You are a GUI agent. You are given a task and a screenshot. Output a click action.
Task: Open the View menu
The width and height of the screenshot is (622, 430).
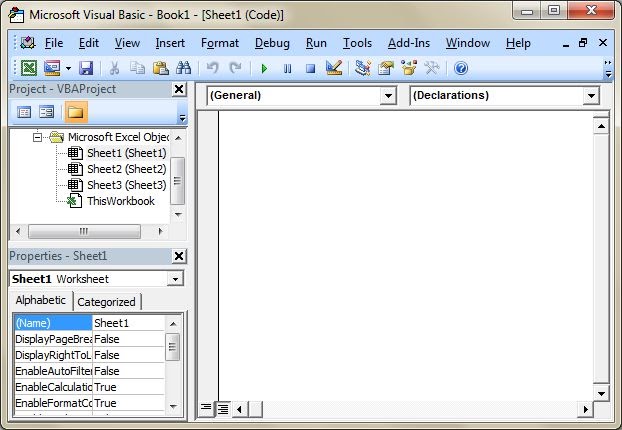(x=127, y=43)
